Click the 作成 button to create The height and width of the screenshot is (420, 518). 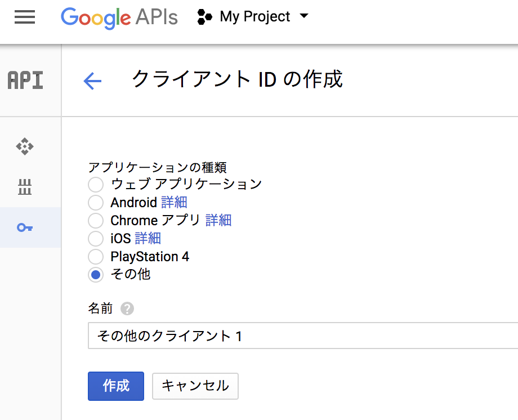point(115,386)
